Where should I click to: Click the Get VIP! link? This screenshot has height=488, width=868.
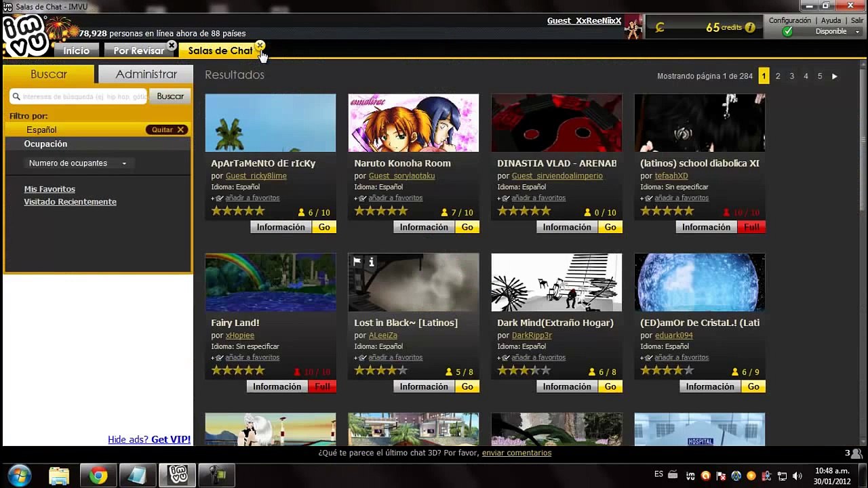pyautogui.click(x=171, y=439)
